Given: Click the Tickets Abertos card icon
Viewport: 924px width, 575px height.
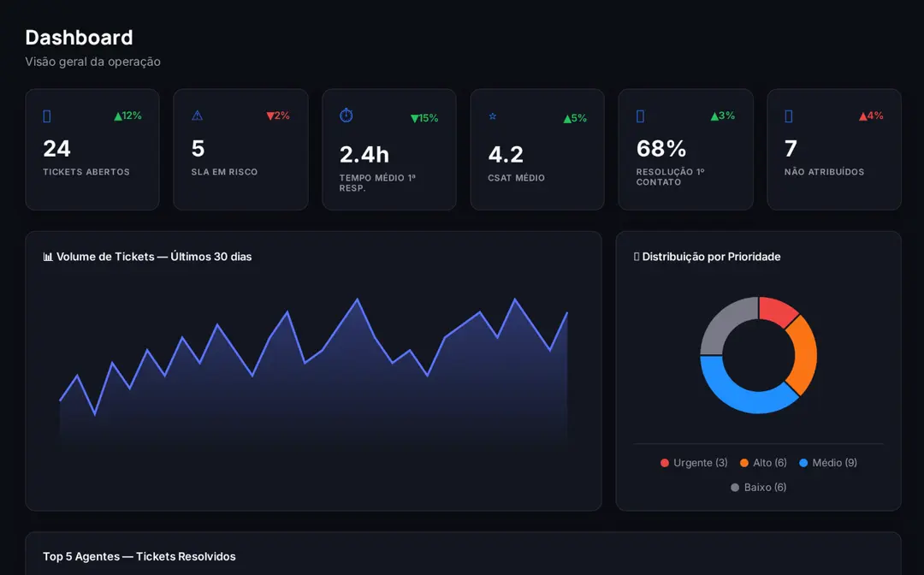Looking at the screenshot, I should pos(47,116).
